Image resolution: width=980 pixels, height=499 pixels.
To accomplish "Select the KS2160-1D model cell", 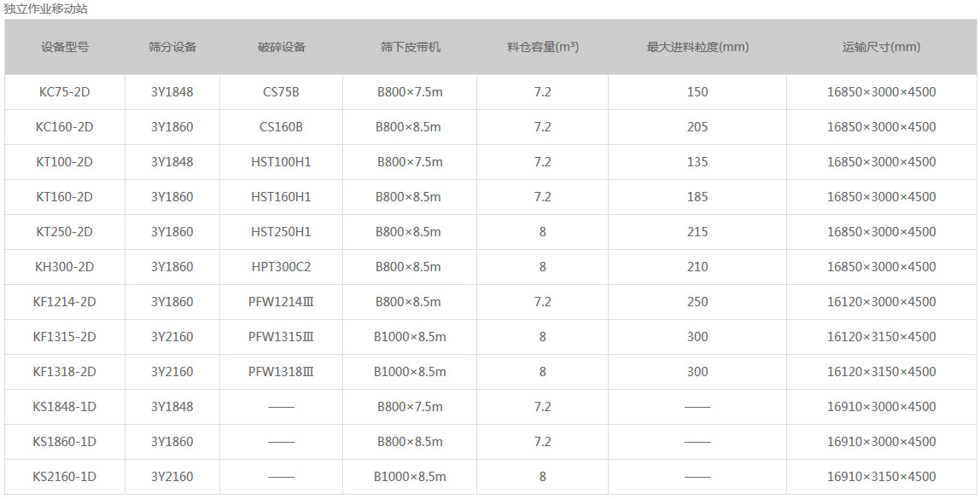I will click(65, 477).
